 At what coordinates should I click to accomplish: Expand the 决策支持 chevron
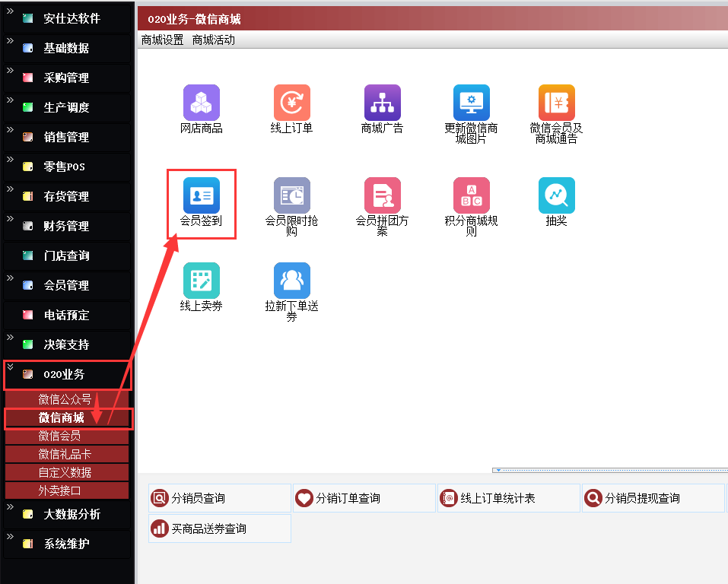10,338
